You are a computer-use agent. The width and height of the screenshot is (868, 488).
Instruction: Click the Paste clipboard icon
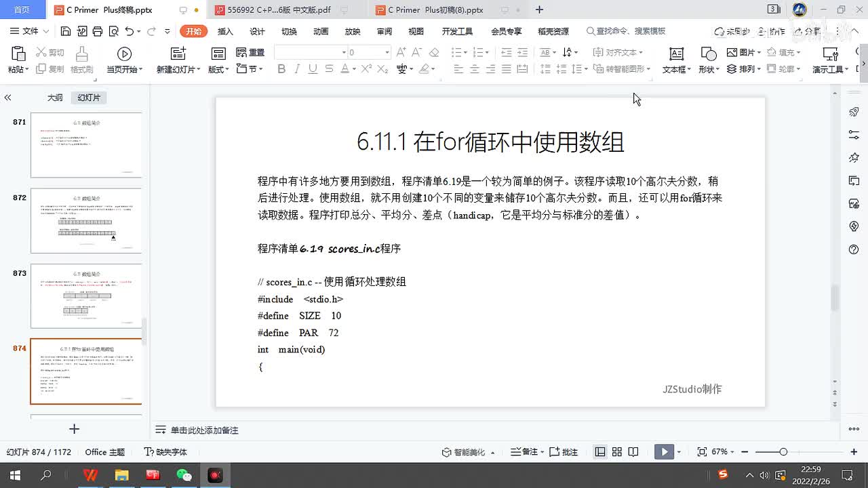click(x=18, y=54)
